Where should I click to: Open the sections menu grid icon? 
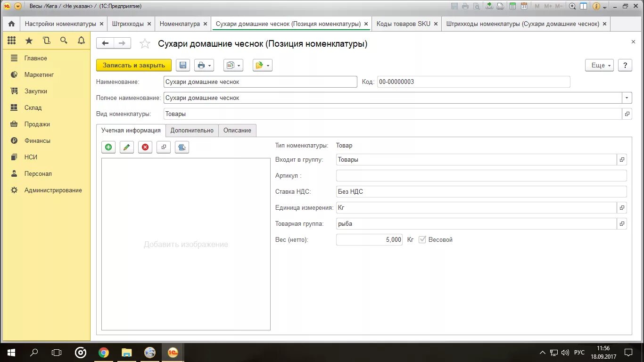pyautogui.click(x=12, y=41)
